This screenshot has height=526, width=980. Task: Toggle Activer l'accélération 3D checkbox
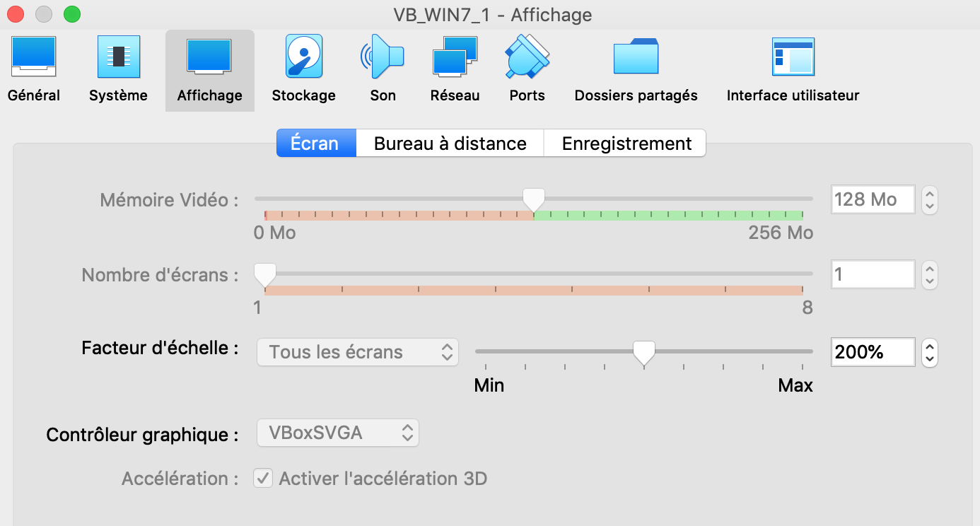click(263, 479)
